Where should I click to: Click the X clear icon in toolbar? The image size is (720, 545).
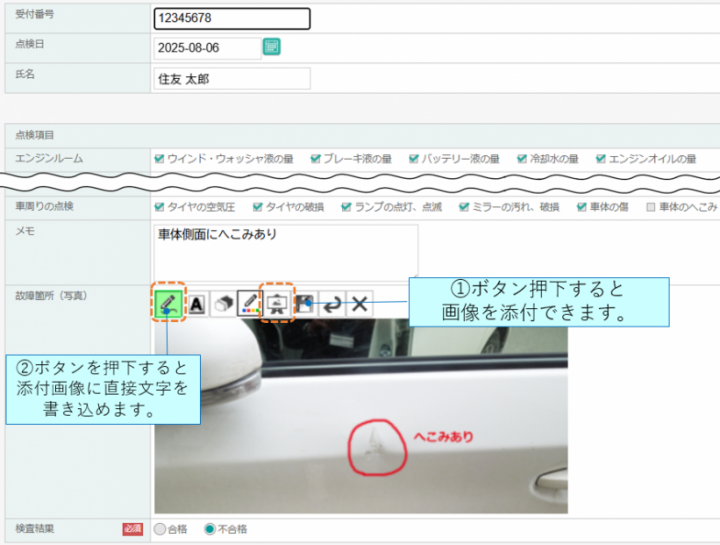coord(358,304)
